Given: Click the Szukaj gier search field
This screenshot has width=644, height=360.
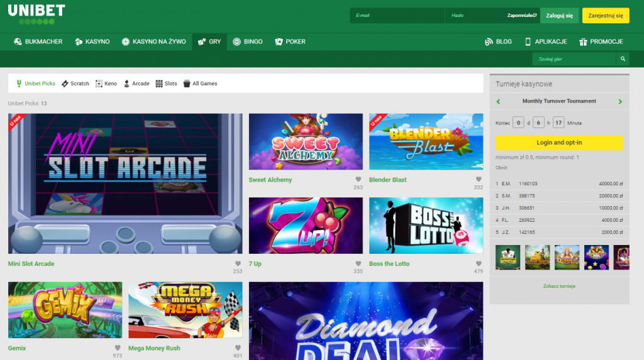Looking at the screenshot, I should pos(575,59).
